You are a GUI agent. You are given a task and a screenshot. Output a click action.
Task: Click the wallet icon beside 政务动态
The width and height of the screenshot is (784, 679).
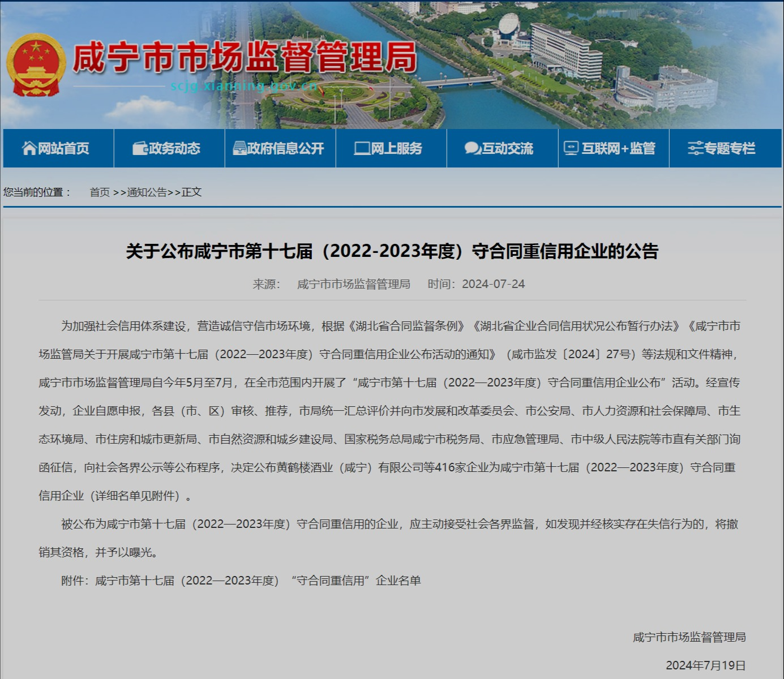pyautogui.click(x=140, y=148)
